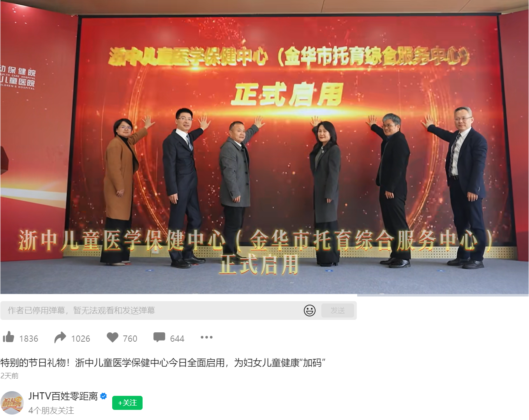Click the 4个朋友关注 text

point(51,410)
